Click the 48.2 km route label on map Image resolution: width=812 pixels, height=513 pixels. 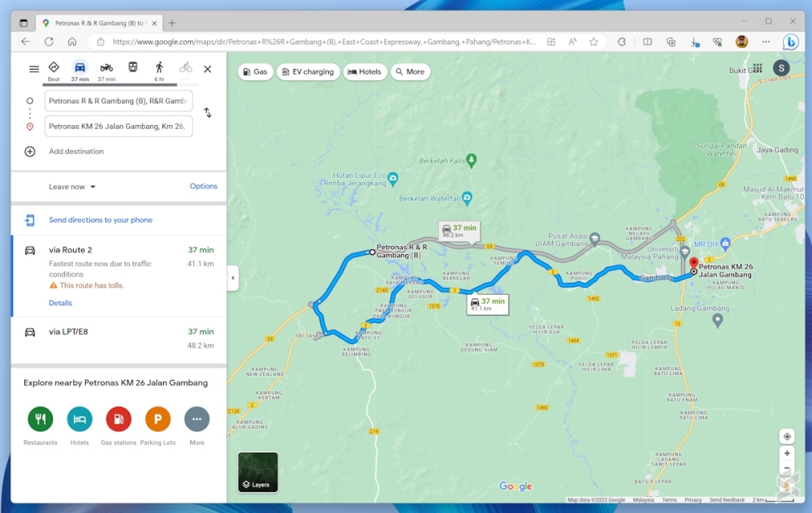[460, 231]
